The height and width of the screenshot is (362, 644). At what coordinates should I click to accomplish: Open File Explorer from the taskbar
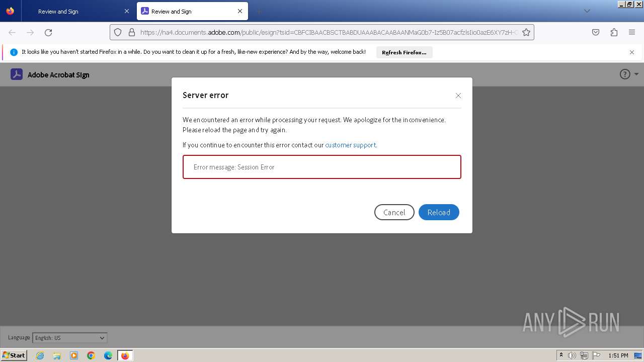coord(57,355)
